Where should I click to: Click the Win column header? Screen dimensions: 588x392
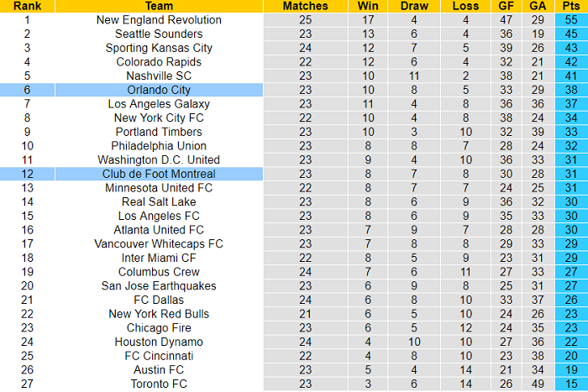367,6
